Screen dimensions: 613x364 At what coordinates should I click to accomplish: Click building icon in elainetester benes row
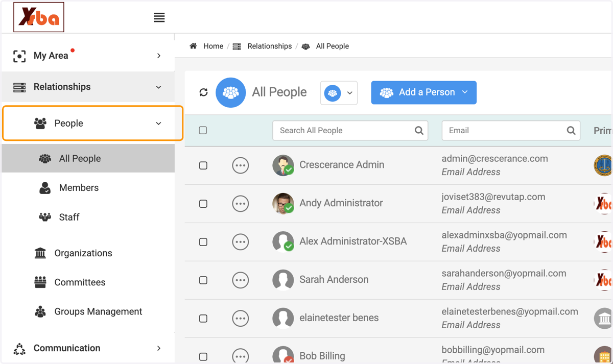coord(603,319)
